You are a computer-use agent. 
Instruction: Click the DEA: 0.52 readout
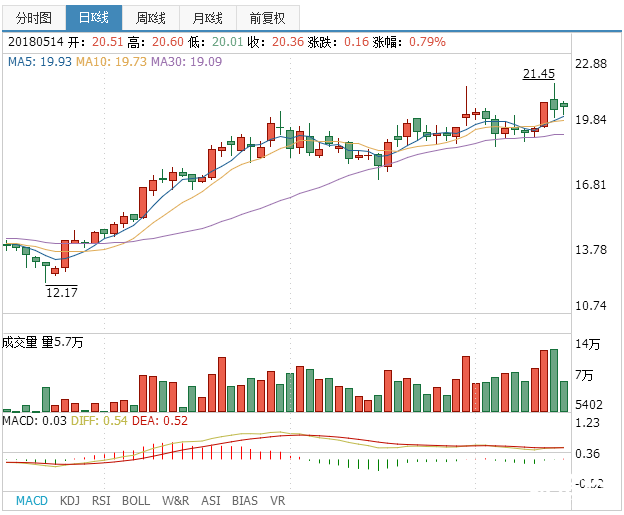(160, 421)
